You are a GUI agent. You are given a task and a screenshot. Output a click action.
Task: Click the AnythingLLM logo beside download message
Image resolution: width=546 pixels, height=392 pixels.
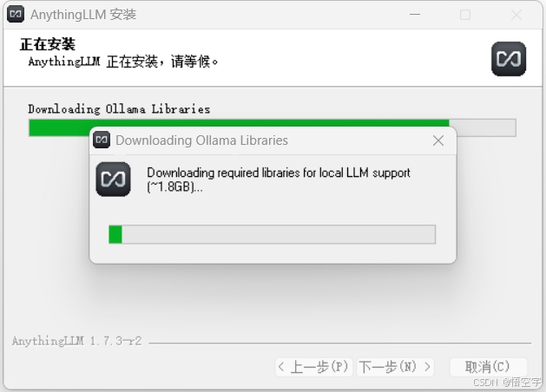pos(113,180)
